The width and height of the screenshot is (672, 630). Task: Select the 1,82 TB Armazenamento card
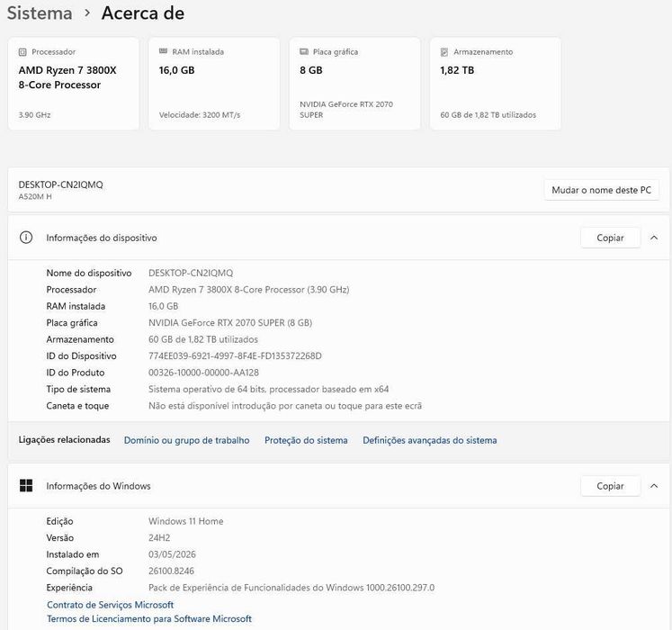coord(496,84)
